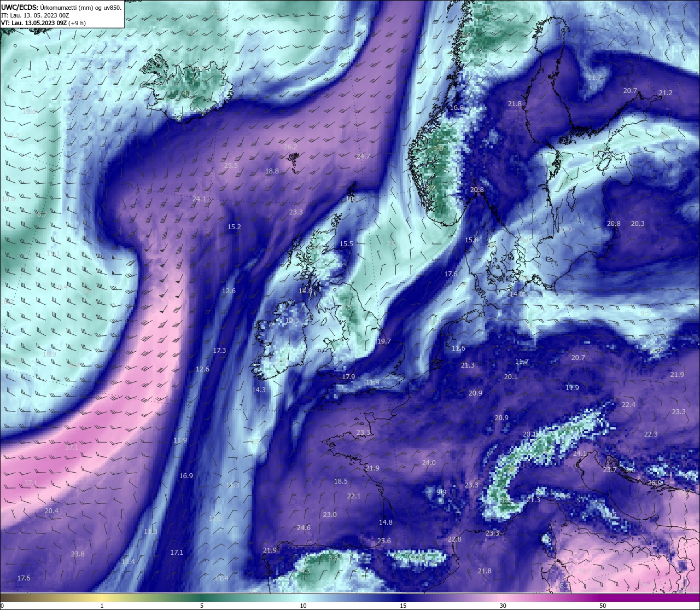Click the map value 24.7
Image resolution: width=700 pixels, height=610 pixels.
(363, 156)
